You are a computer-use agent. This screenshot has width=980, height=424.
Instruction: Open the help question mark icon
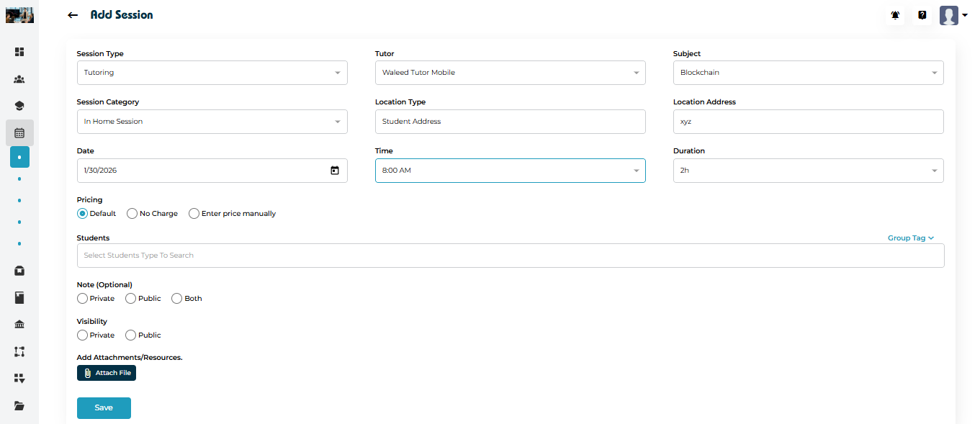coord(922,15)
